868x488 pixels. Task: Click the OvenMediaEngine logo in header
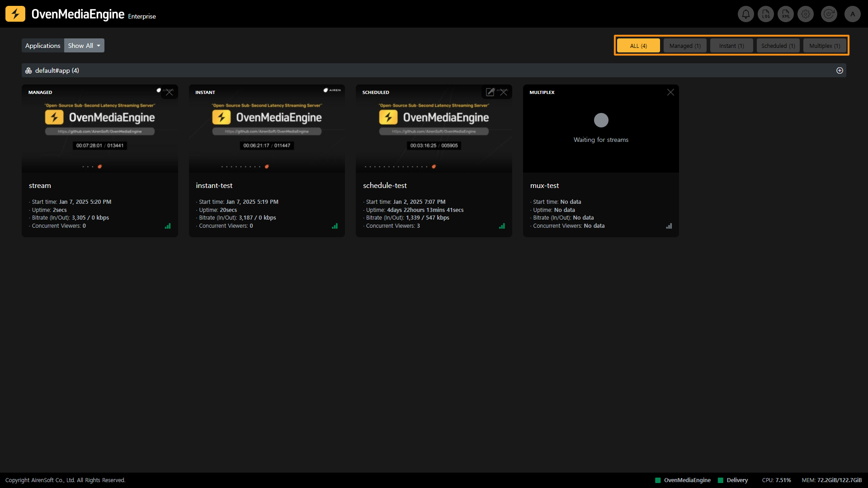(15, 14)
